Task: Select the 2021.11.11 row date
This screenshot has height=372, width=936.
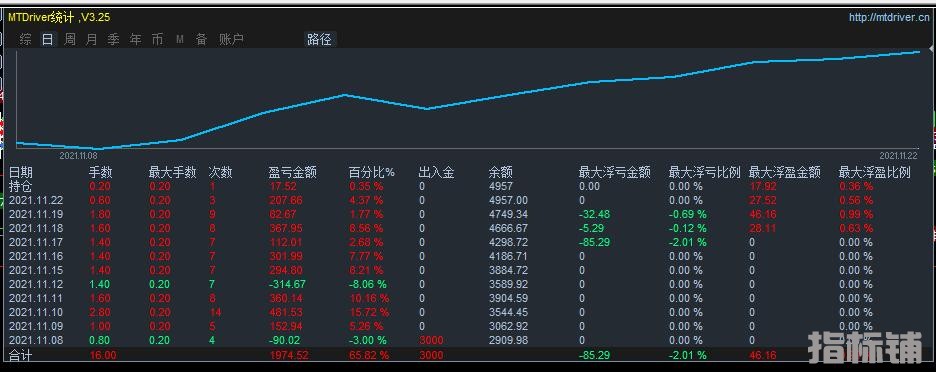Action: click(36, 298)
